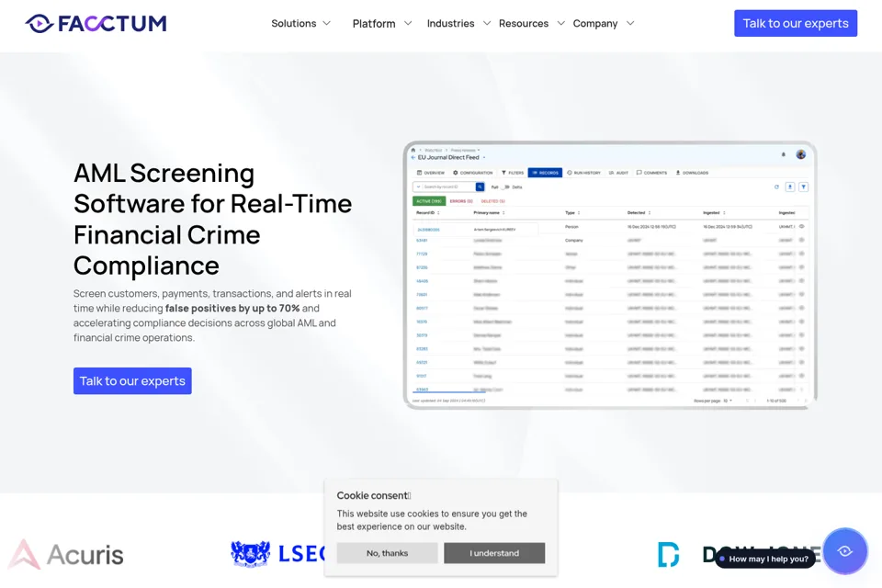Image resolution: width=882 pixels, height=588 pixels.
Task: Select Overview tab in dashboard preview
Action: (x=431, y=173)
